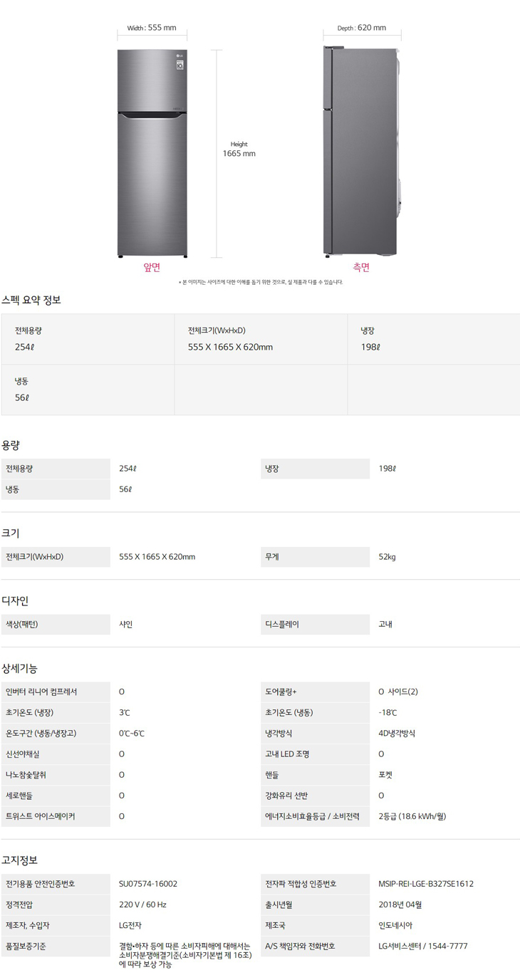Select the 52kg weight value
Viewport: 520px width, 980px height.
pos(388,557)
